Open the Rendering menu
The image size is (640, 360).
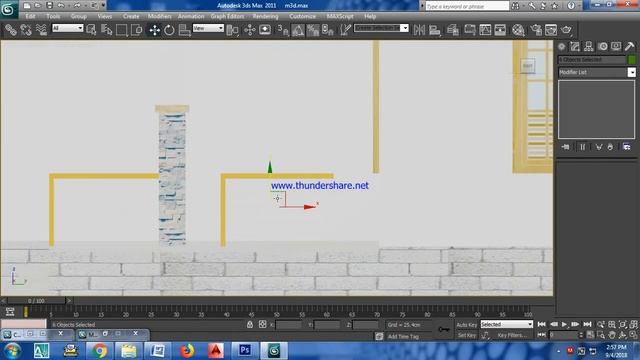265,16
